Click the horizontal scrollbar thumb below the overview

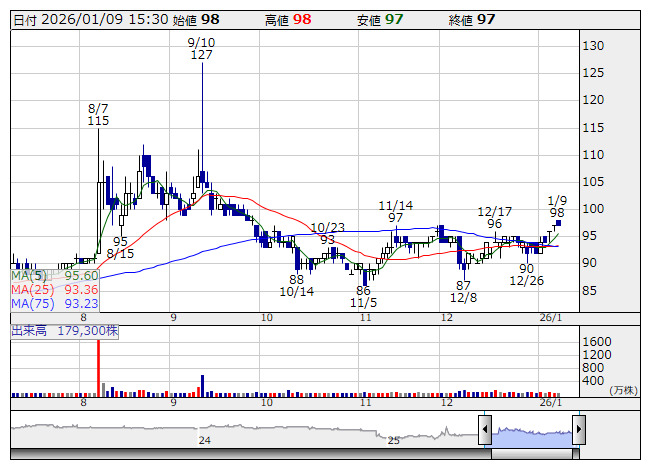[531, 454]
